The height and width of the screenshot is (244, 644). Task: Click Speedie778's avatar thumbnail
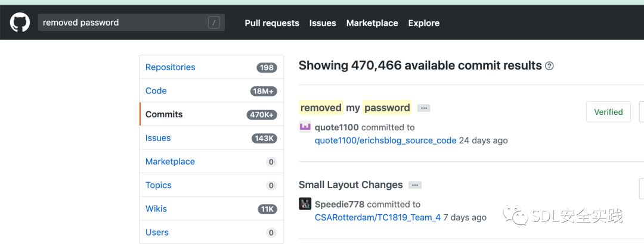coord(305,204)
